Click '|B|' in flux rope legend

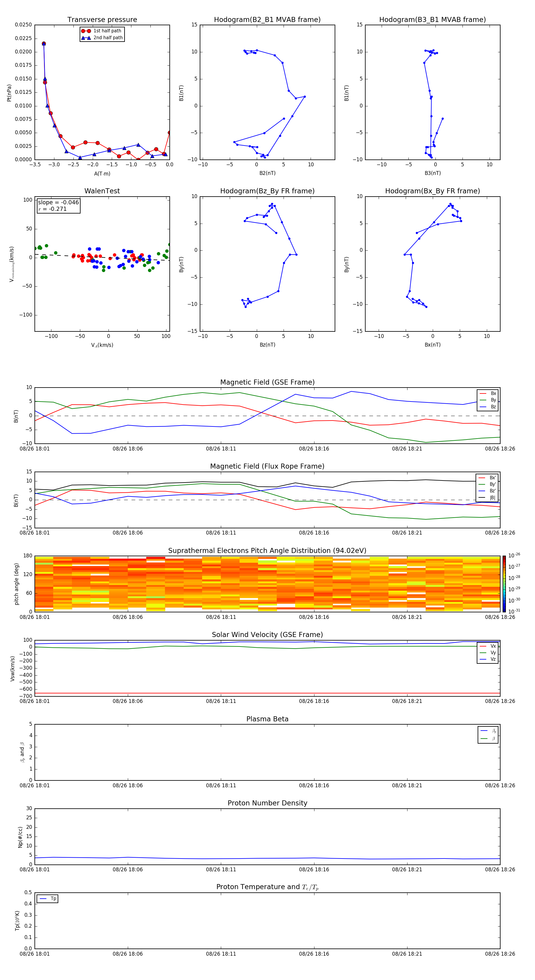coord(492,498)
